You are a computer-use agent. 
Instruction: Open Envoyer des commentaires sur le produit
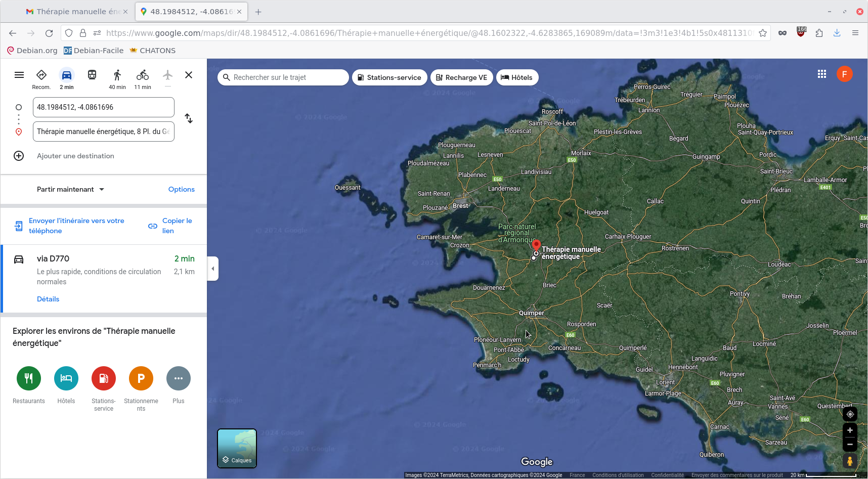[x=737, y=475]
